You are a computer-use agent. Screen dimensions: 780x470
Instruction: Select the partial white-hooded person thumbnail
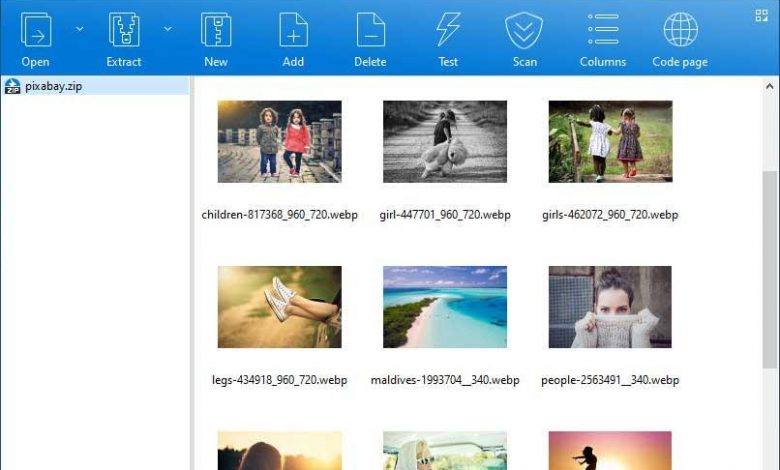[x=445, y=451]
